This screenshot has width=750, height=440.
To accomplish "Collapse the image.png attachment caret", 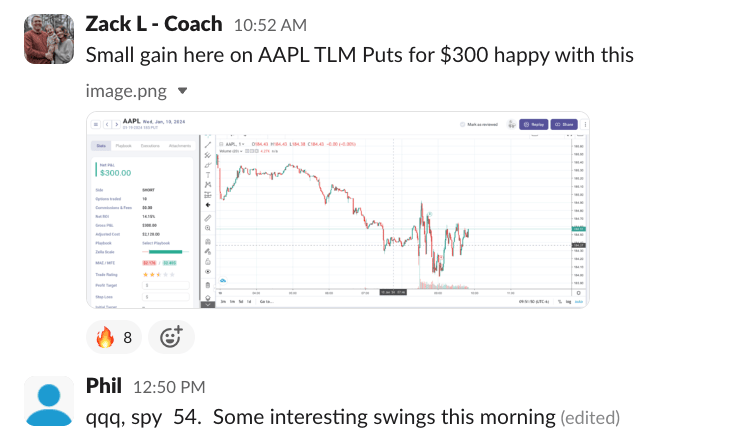I will pos(182,91).
